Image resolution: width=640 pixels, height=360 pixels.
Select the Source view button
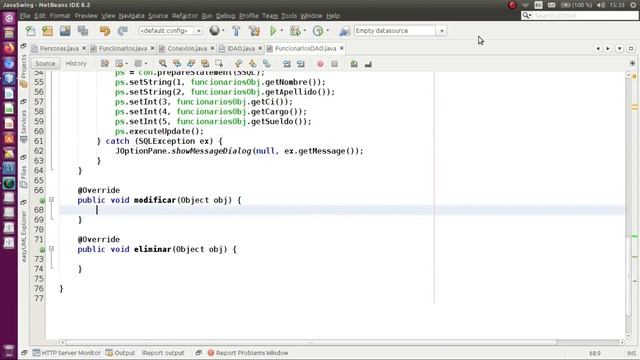[x=45, y=64]
